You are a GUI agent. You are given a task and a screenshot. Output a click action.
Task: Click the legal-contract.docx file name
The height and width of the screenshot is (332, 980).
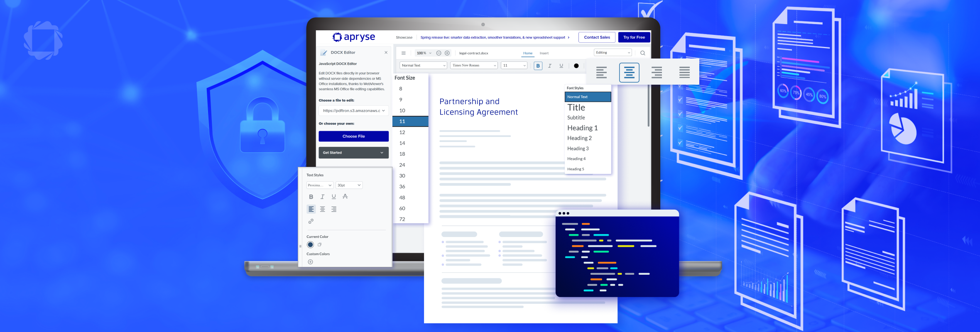(474, 53)
